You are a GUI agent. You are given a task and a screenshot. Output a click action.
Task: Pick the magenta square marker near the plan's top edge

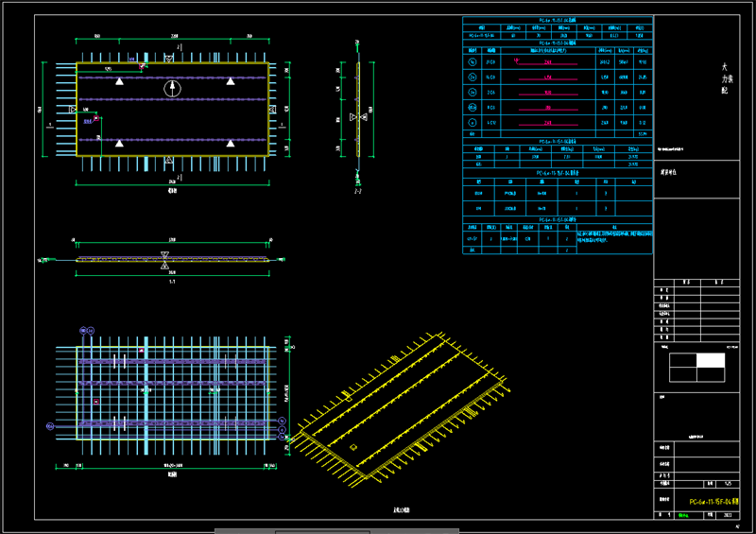[x=142, y=66]
